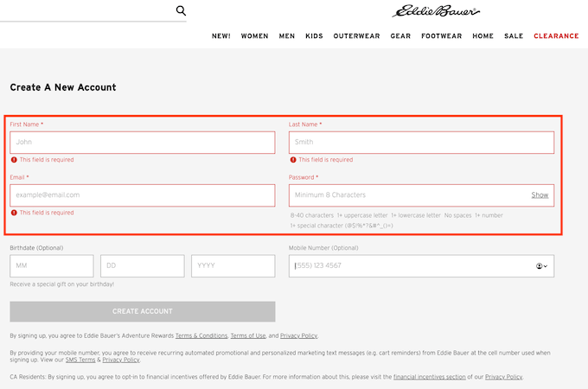Viewport: 588px width, 389px height.
Task: Open the Terms & Conditions link
Action: [x=201, y=335]
